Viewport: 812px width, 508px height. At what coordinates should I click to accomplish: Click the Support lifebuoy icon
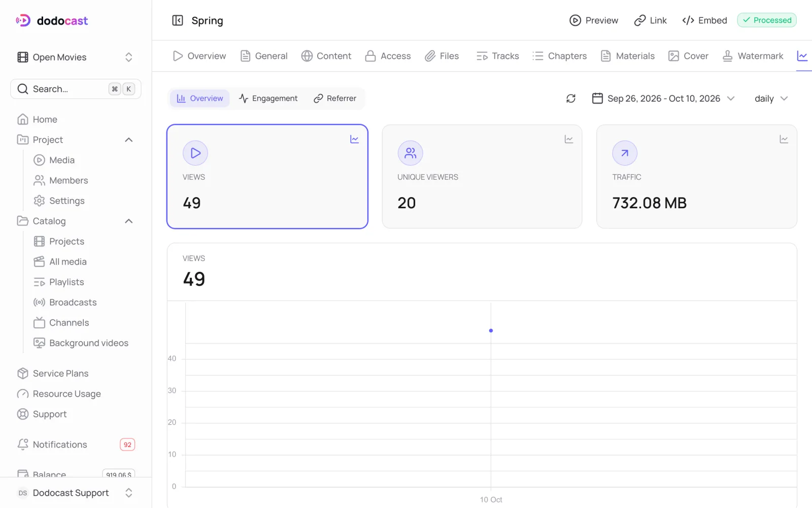(23, 414)
